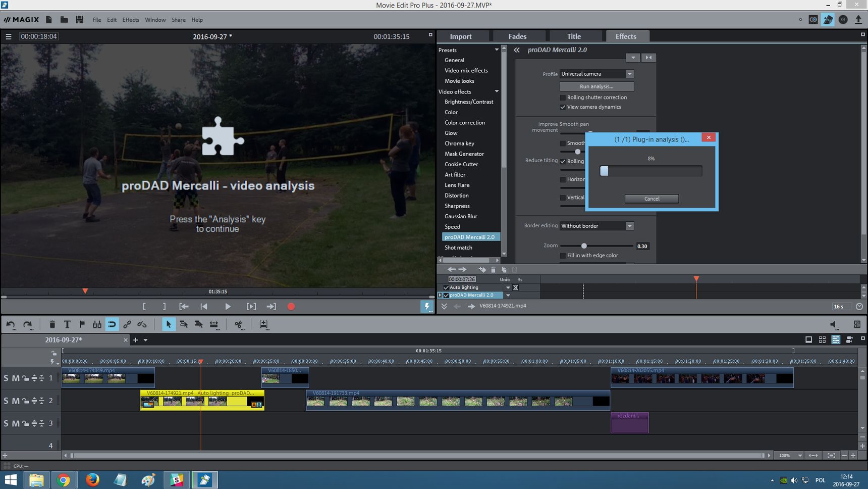Click the lightning preview rendering icon
This screenshot has height=489, width=868.
427,307
